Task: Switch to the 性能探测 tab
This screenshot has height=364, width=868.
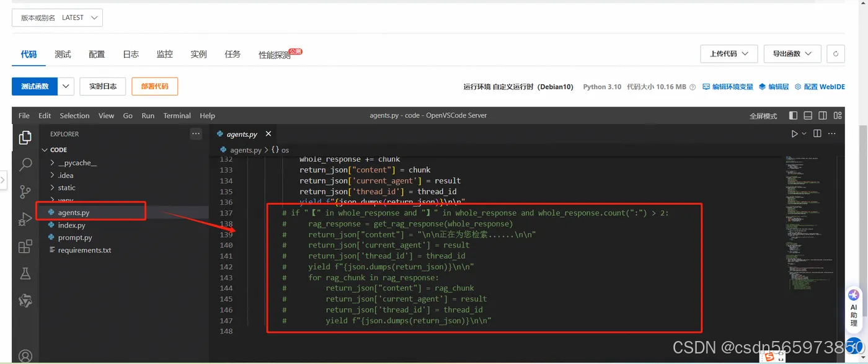Action: click(x=274, y=55)
